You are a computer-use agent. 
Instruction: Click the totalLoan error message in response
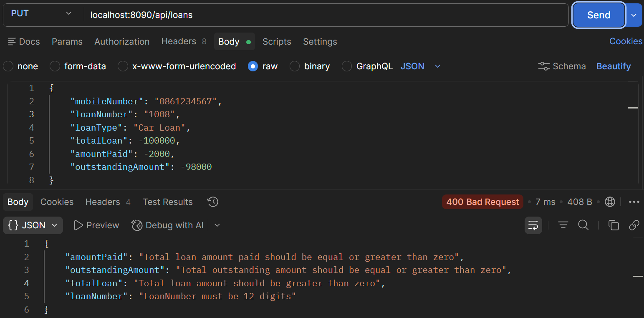coord(257,283)
